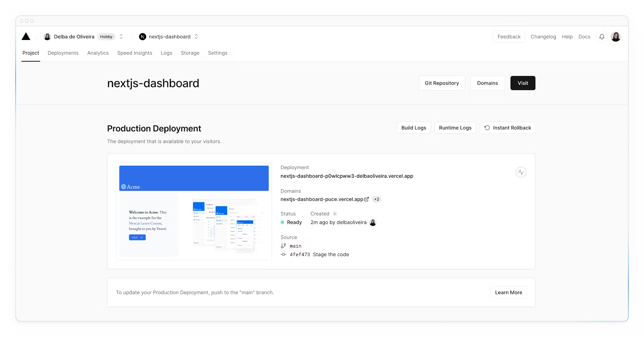This screenshot has width=644, height=337.
Task: Click the Ready status text
Action: tap(294, 222)
